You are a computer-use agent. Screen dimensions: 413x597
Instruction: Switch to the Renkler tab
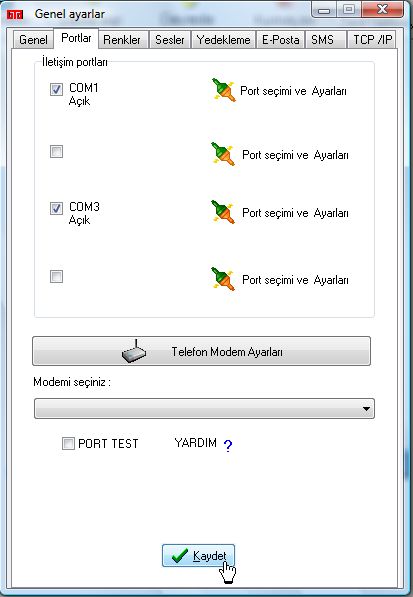point(122,40)
